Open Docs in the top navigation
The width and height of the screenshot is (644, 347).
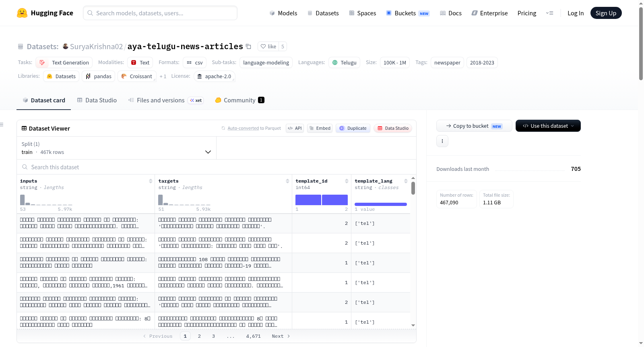[450, 13]
